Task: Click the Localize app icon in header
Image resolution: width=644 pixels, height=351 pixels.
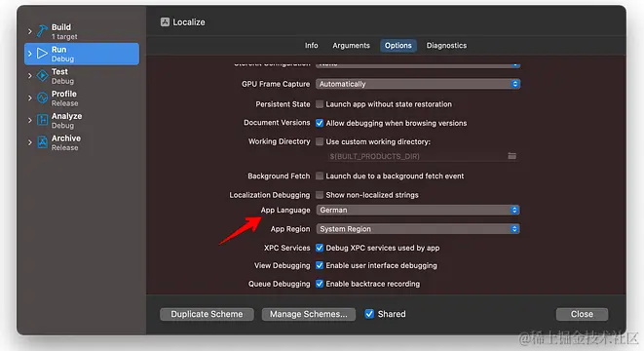Action: click(x=165, y=22)
